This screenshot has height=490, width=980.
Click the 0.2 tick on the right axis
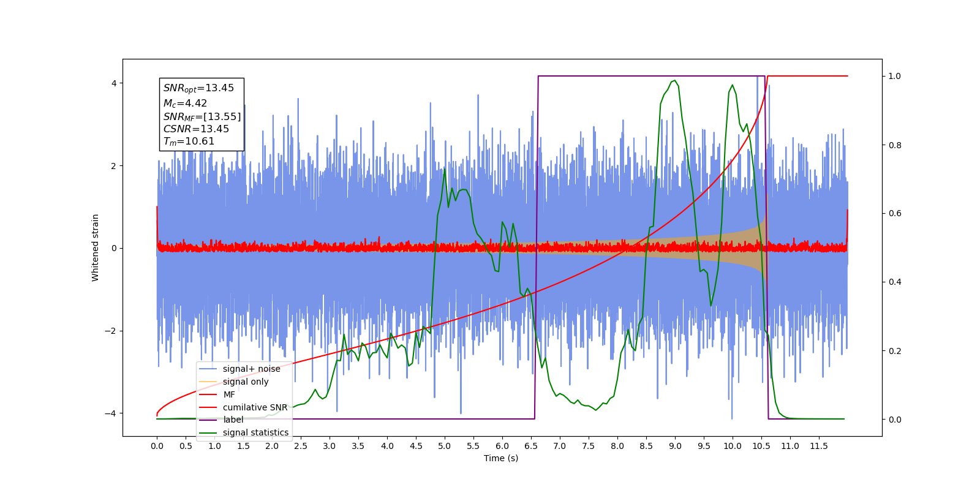coord(895,351)
